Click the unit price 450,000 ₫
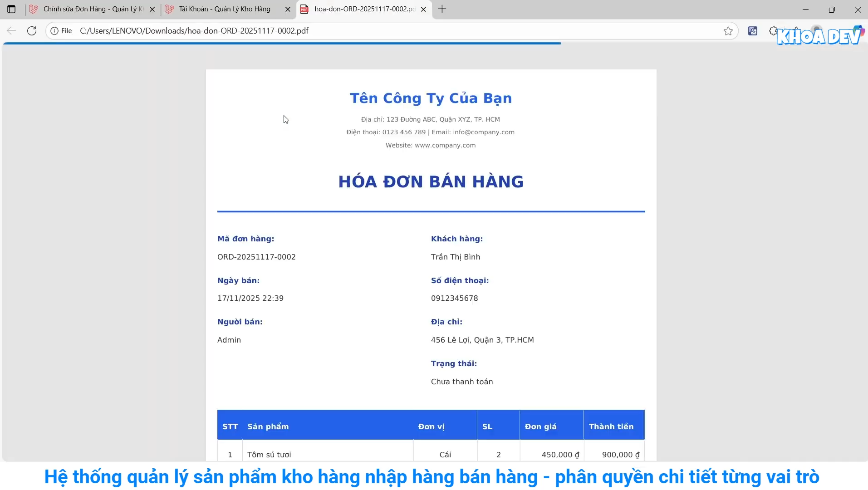This screenshot has height=490, width=868. coord(560,455)
